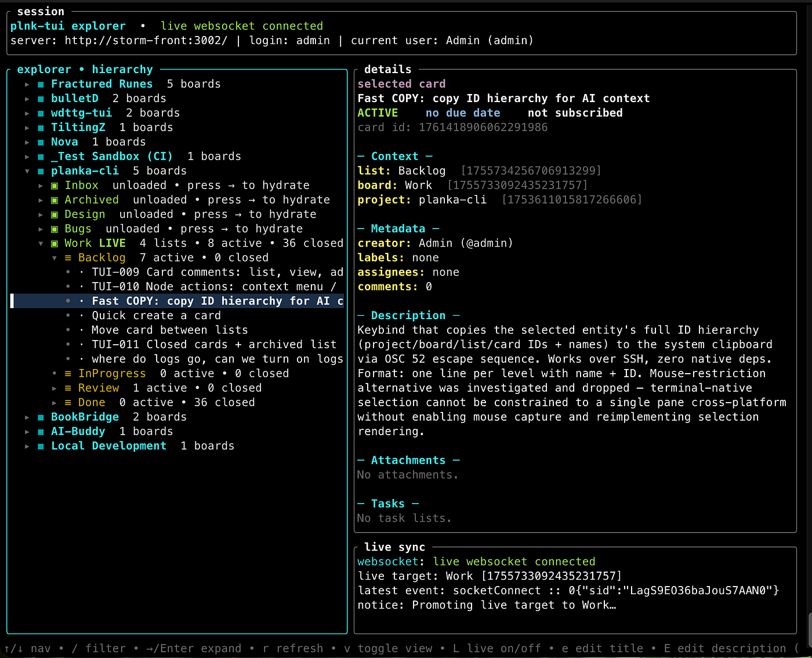Click the Done list icon
This screenshot has width=812, height=658.
pos(68,403)
